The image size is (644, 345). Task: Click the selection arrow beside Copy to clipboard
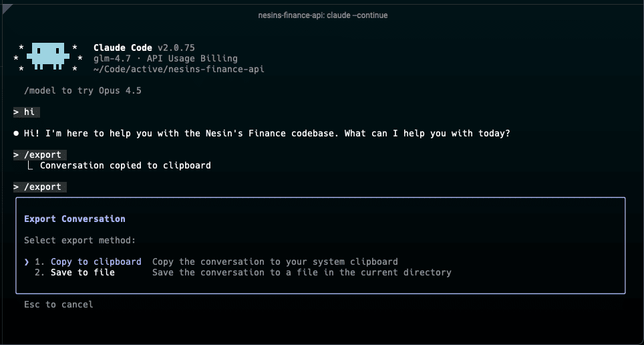click(27, 261)
